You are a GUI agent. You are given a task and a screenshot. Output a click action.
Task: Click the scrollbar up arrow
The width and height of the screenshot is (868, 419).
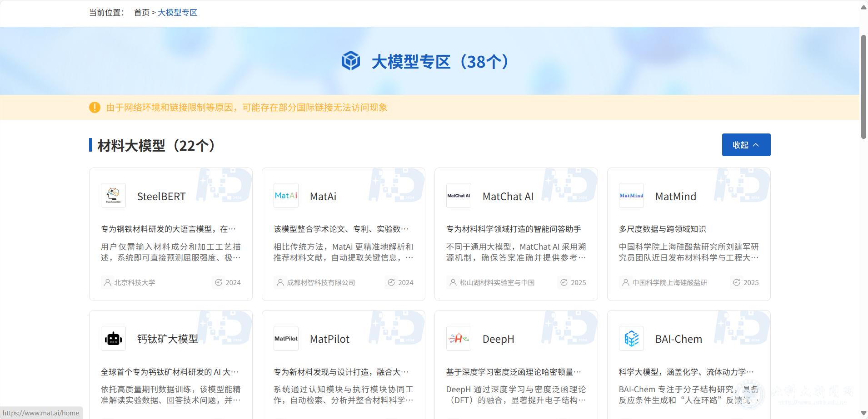(x=863, y=7)
